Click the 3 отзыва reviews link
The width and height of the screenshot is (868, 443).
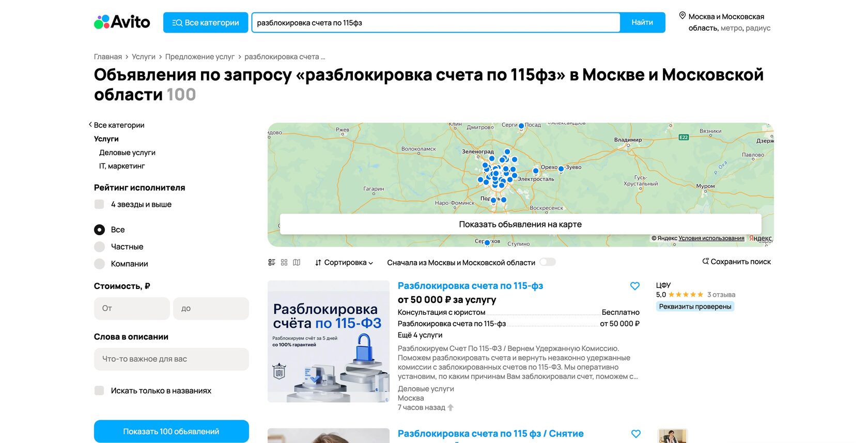pos(721,295)
